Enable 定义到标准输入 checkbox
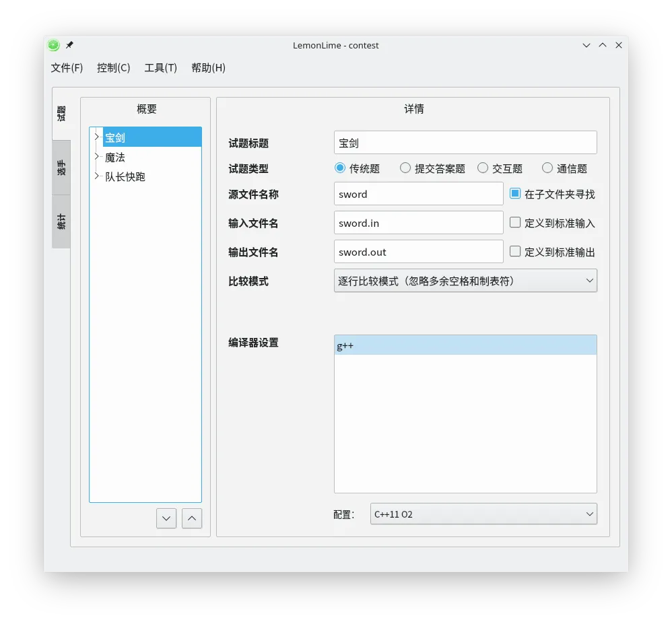This screenshot has height=624, width=672. point(515,222)
